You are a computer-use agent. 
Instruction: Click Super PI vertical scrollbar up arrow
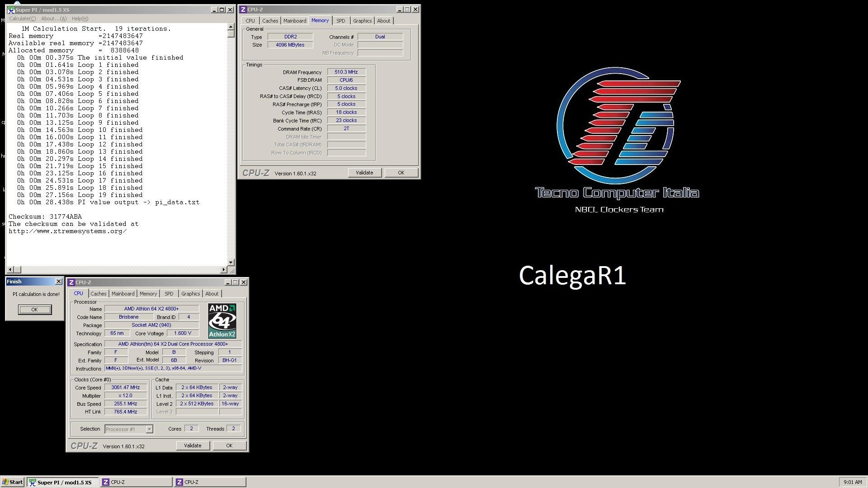pyautogui.click(x=231, y=27)
